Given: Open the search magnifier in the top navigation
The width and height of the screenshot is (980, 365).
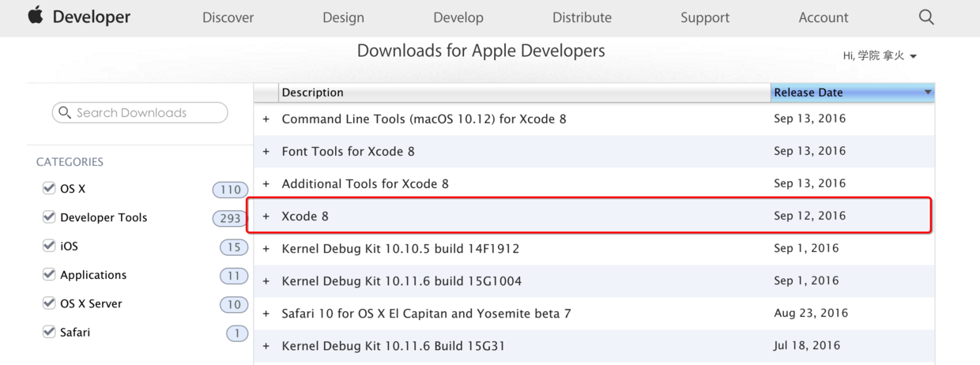Looking at the screenshot, I should click(926, 17).
